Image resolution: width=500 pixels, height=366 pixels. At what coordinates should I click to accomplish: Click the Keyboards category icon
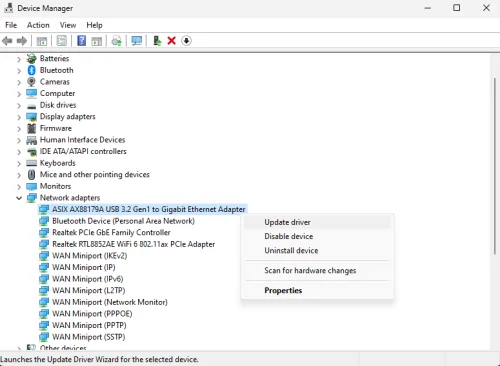[x=31, y=163]
